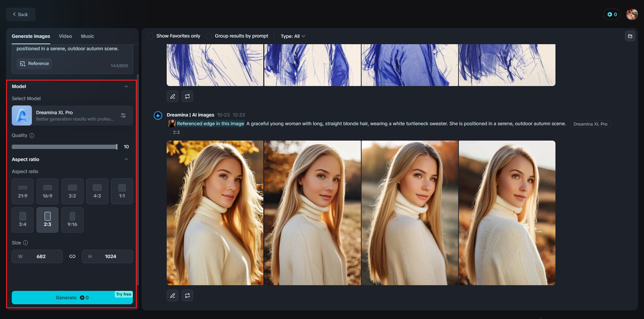Viewport: 644px width, 319px height.
Task: Click the 144/800 character counter
Action: click(x=119, y=66)
